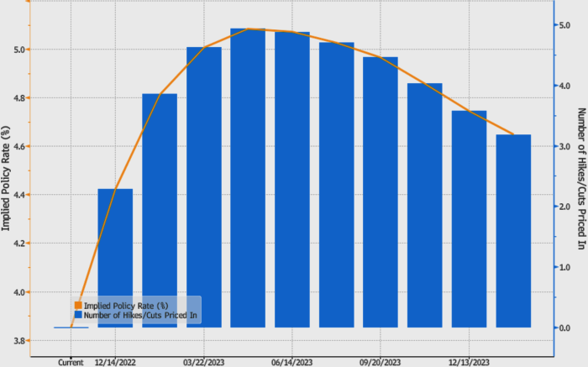Select the tallest blue bar in chart
588x367 pixels.
248,177
